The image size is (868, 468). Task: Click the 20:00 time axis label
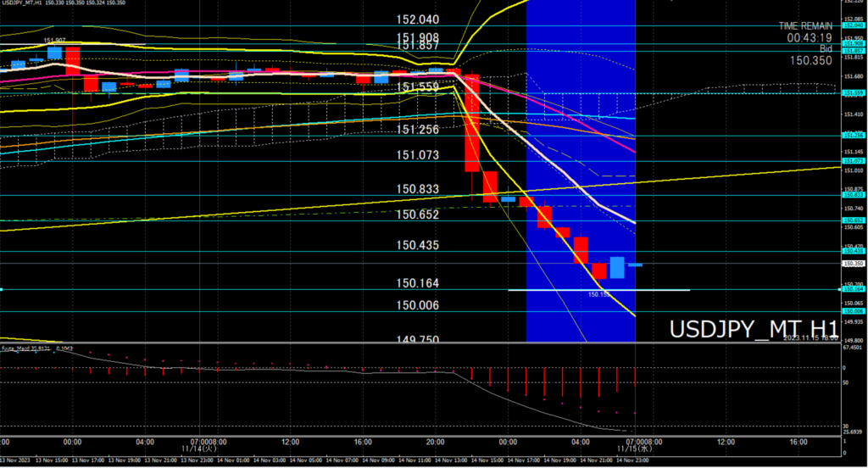click(x=435, y=442)
